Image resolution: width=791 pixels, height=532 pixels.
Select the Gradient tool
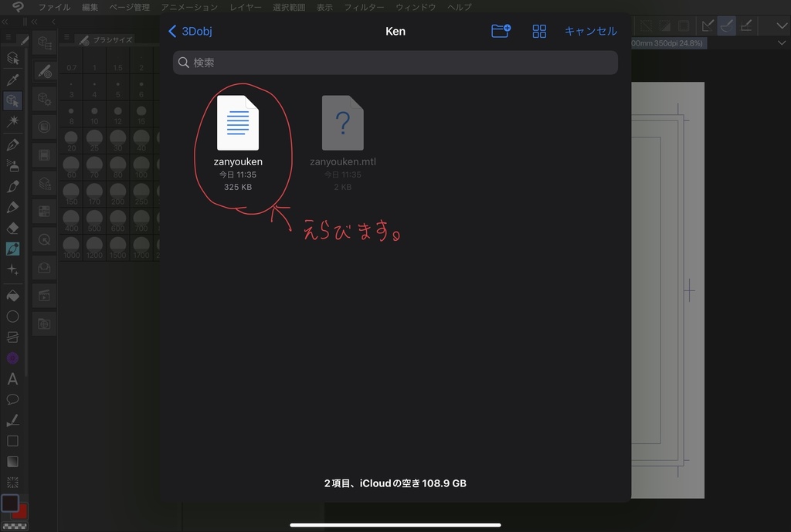pos(12,462)
